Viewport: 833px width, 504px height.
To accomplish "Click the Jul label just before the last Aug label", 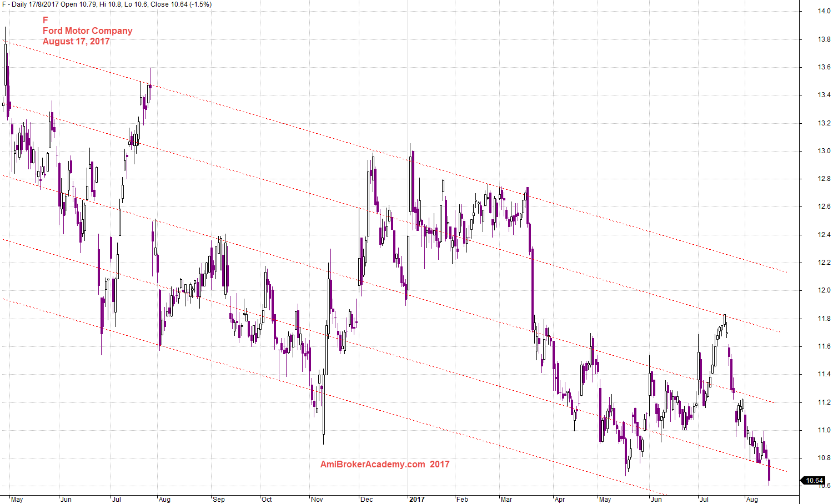I will point(704,500).
